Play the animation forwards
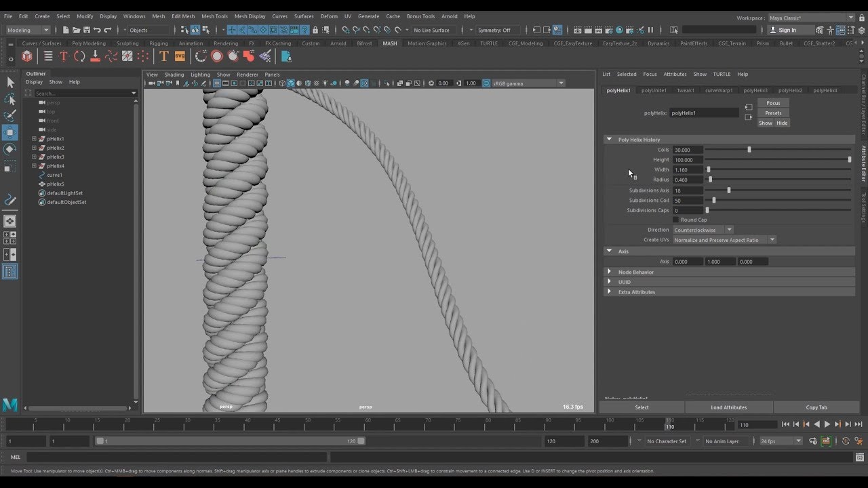The image size is (868, 488). click(827, 424)
